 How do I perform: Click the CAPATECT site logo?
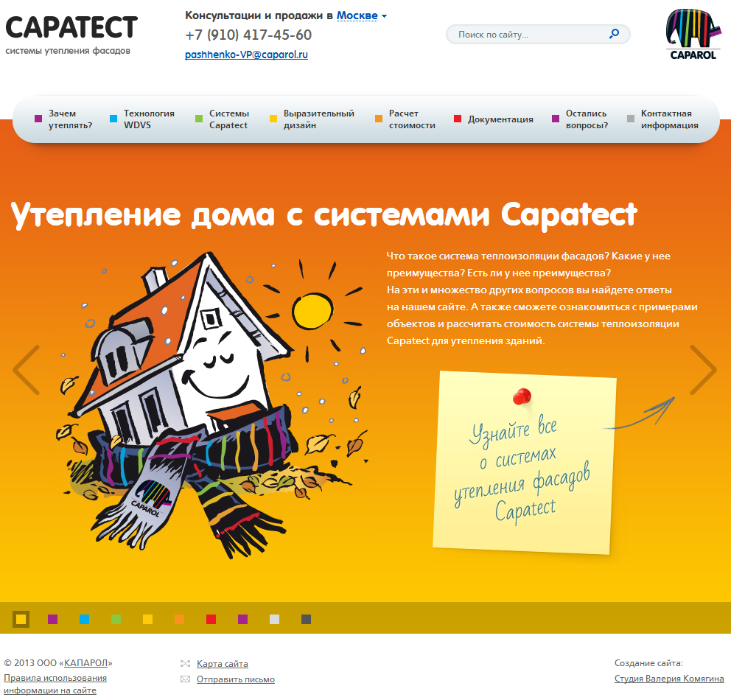71,27
